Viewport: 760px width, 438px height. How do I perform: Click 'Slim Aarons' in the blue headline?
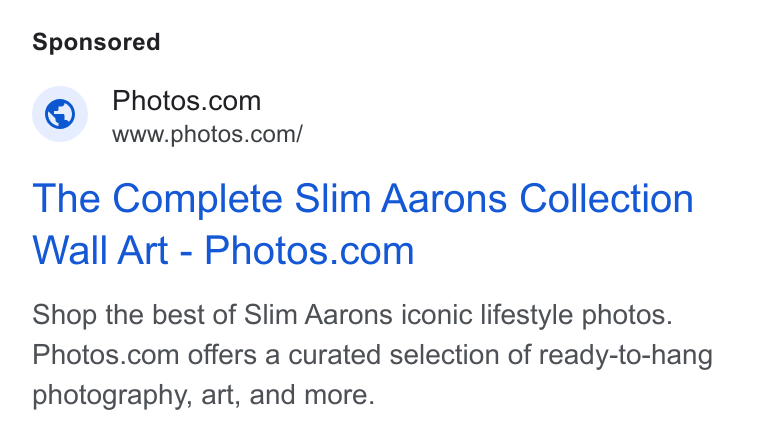(401, 199)
